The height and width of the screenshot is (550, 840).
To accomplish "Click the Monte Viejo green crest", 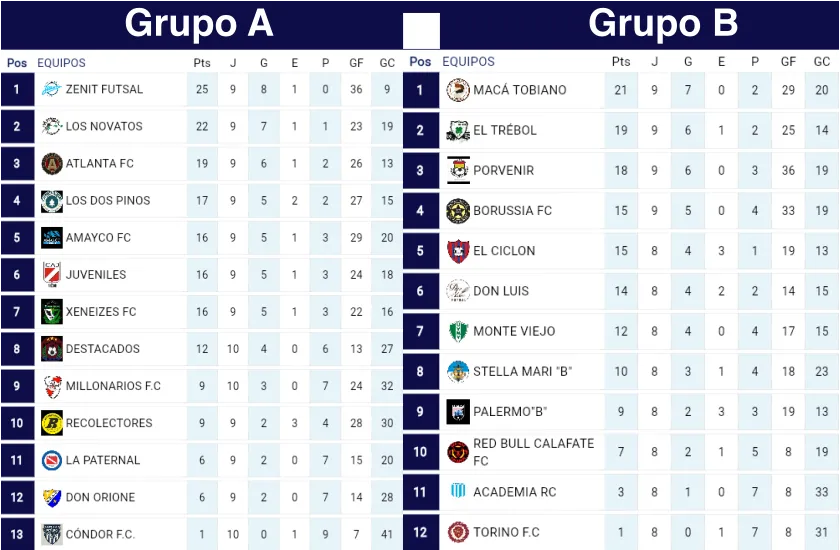I will click(458, 331).
